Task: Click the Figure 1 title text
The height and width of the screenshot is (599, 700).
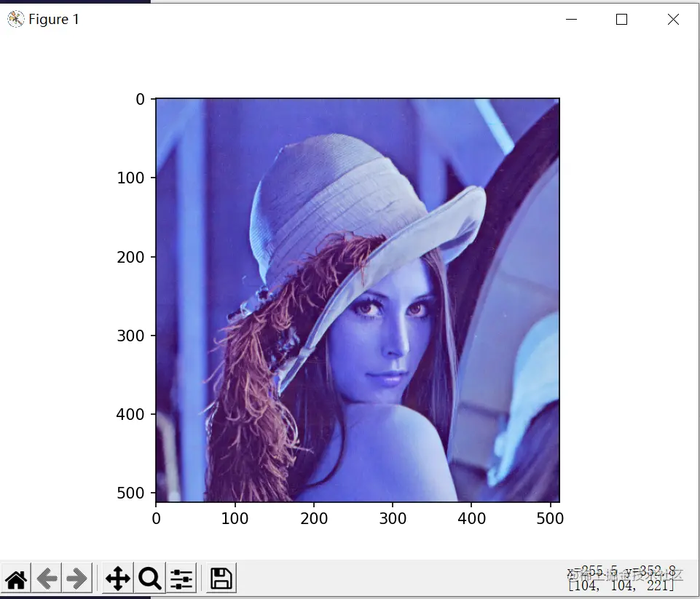Action: point(52,20)
